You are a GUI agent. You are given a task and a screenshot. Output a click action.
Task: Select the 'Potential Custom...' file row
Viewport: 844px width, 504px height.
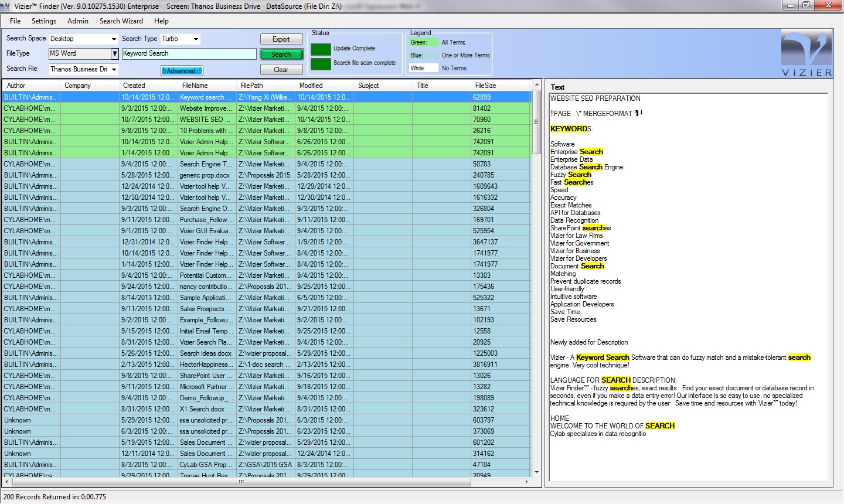click(267, 275)
